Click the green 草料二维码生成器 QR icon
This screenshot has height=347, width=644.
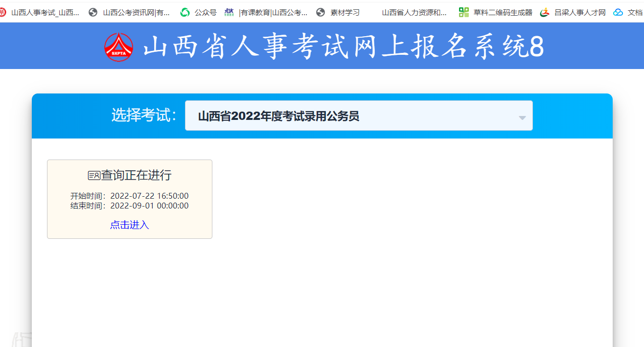point(463,13)
